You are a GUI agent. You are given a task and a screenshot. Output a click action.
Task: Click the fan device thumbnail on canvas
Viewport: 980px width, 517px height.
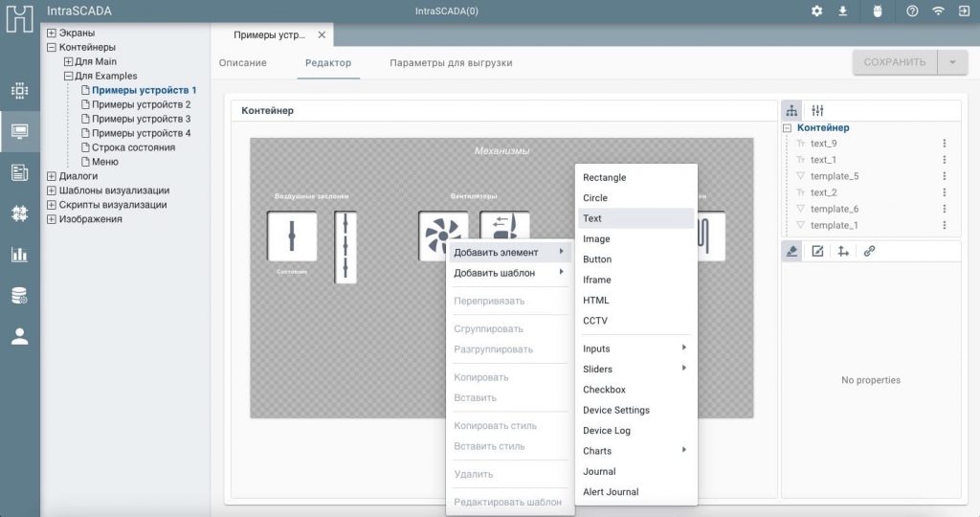pos(443,236)
